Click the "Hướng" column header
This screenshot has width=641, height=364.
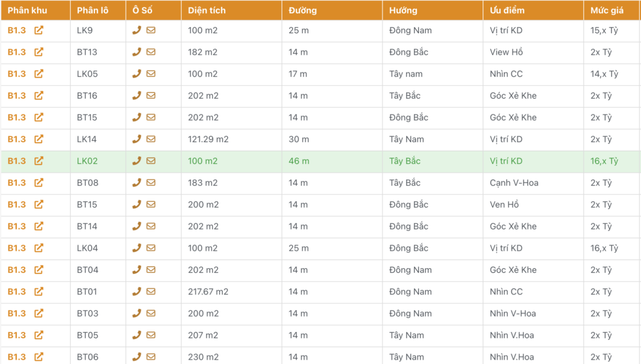[403, 11]
